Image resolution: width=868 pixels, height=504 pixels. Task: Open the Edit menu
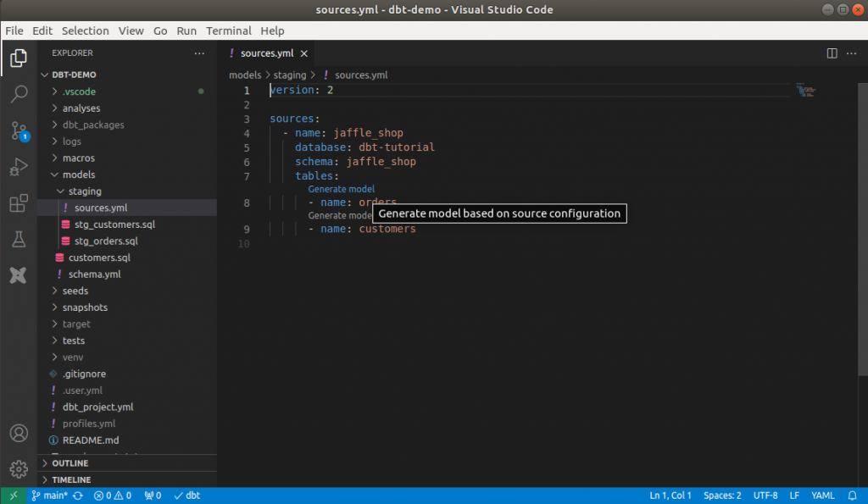(42, 31)
